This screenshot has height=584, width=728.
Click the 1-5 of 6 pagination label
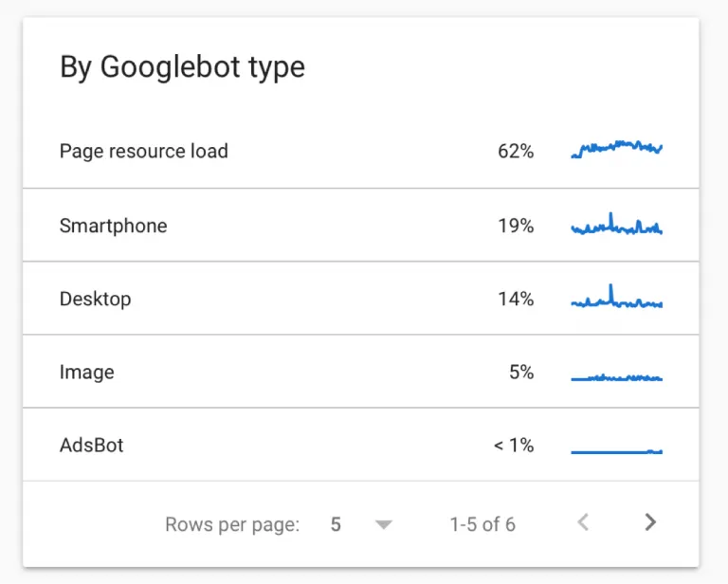click(482, 524)
